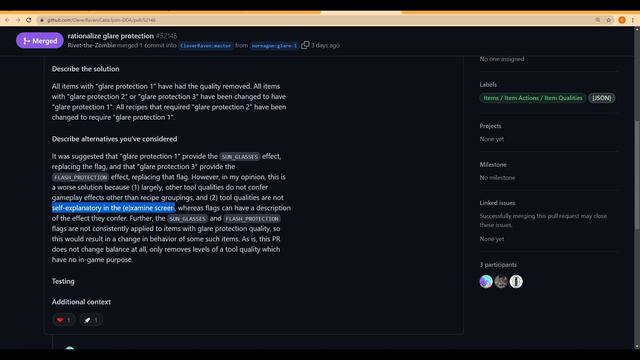The width and height of the screenshot is (640, 360).
Task: Click the 'Testing' heading
Action: (x=63, y=281)
